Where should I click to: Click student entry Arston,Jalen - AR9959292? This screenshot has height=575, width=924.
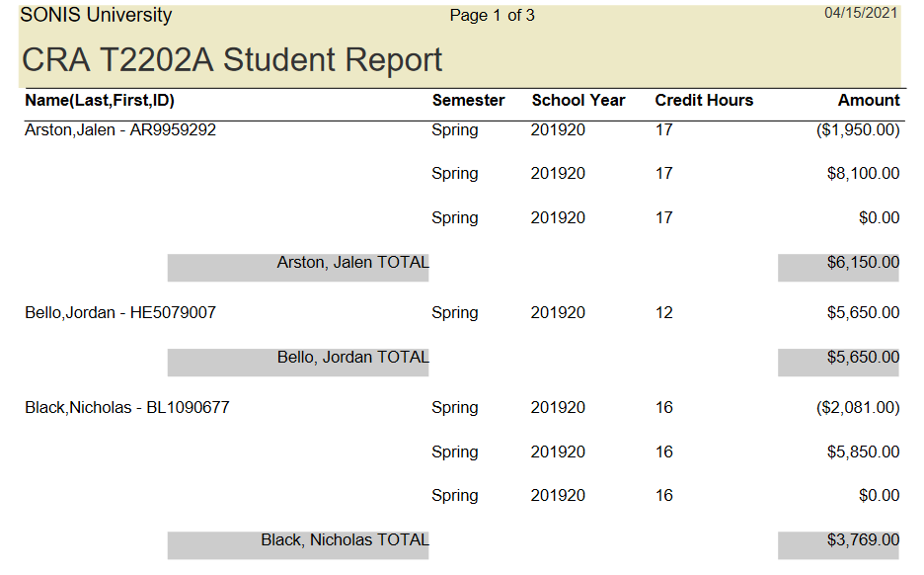[120, 129]
